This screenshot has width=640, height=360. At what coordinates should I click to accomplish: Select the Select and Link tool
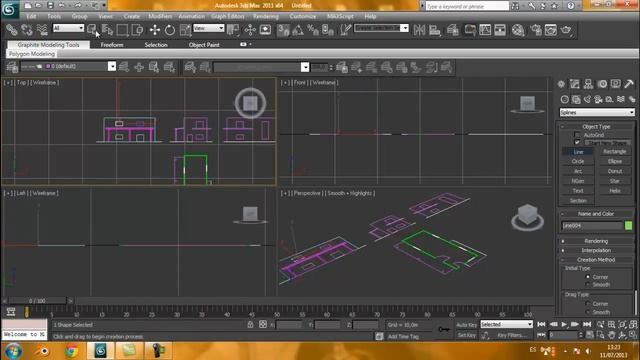[11, 30]
